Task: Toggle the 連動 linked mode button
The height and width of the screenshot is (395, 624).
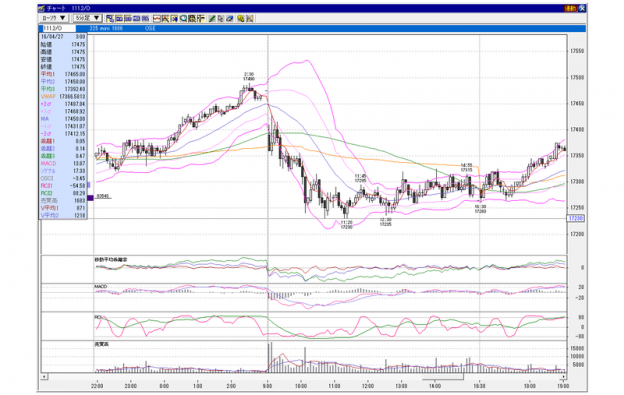Action: coord(570,8)
